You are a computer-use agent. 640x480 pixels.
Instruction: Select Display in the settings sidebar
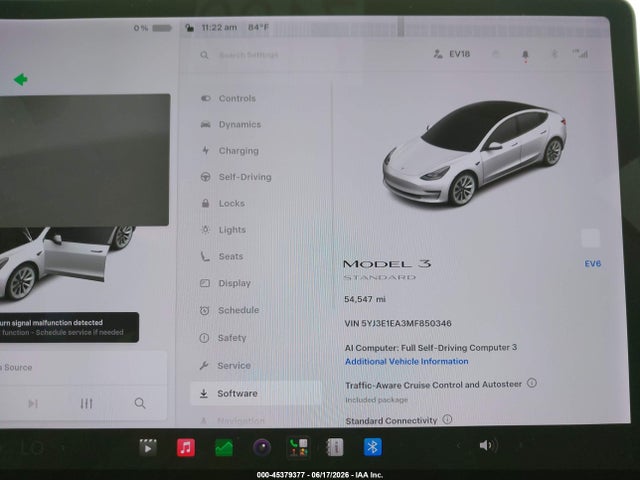point(225,283)
